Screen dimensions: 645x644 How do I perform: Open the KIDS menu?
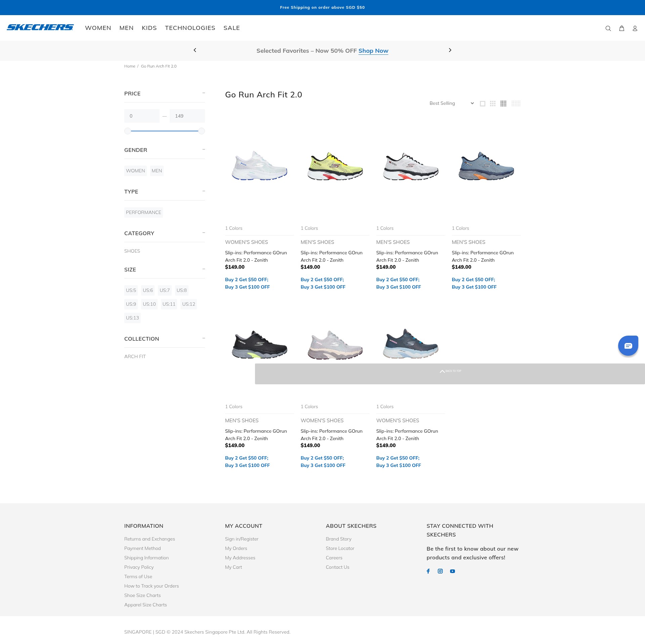pyautogui.click(x=149, y=28)
